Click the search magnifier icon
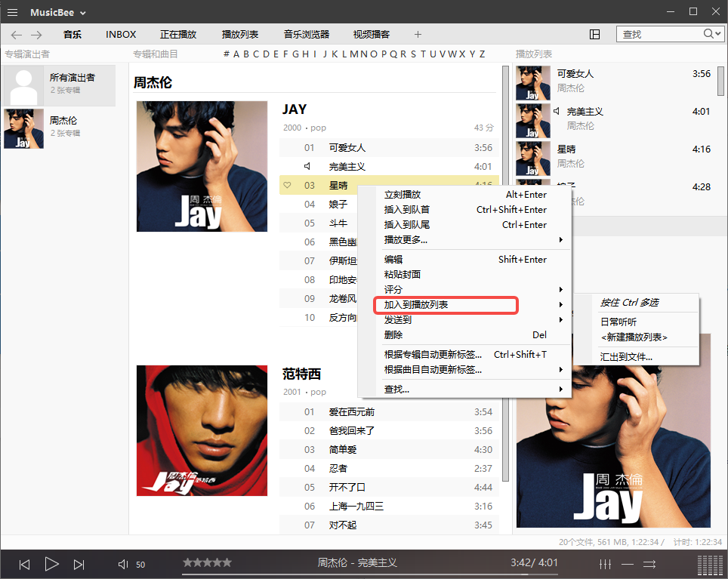The height and width of the screenshot is (579, 728). (x=708, y=34)
